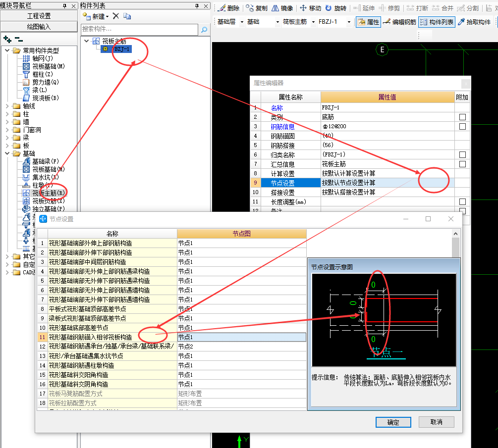Expand the 门窗洞 folder
Image resolution: width=498 pixels, height=448 pixels.
pos(7,130)
